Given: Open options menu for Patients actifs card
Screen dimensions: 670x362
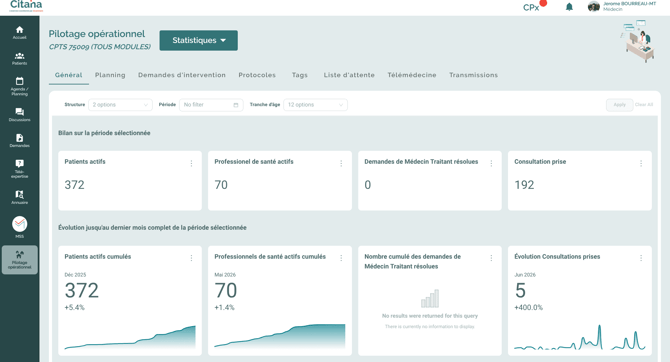Looking at the screenshot, I should (191, 163).
